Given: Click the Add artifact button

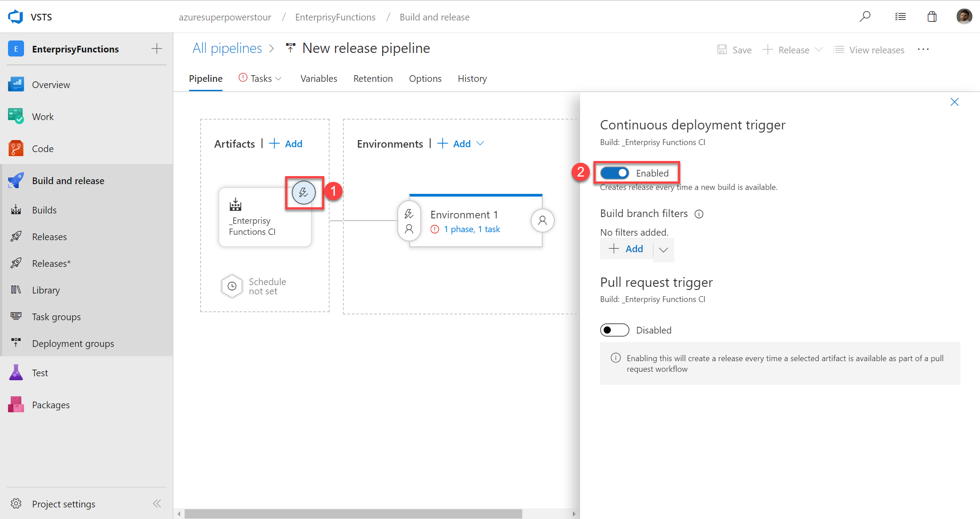Looking at the screenshot, I should click(286, 143).
